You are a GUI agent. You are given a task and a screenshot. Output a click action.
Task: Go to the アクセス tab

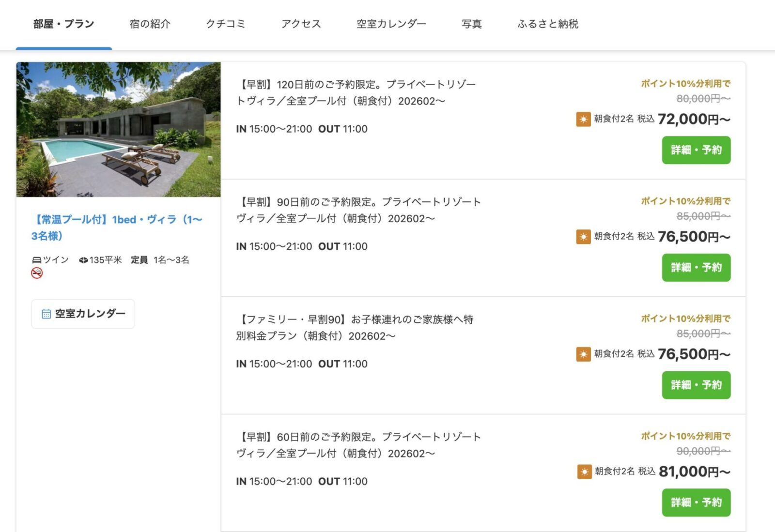[x=301, y=24]
